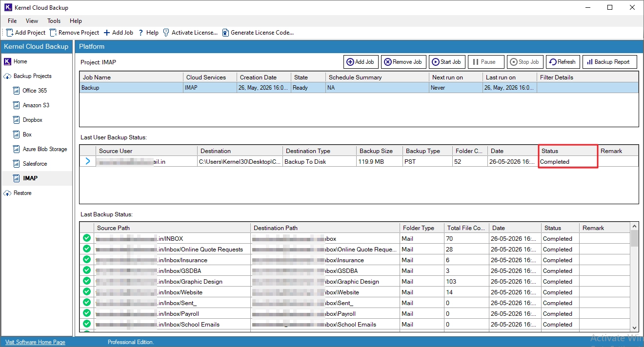Select Salesforce in the sidebar tree
The width and height of the screenshot is (644, 347).
[x=35, y=164]
